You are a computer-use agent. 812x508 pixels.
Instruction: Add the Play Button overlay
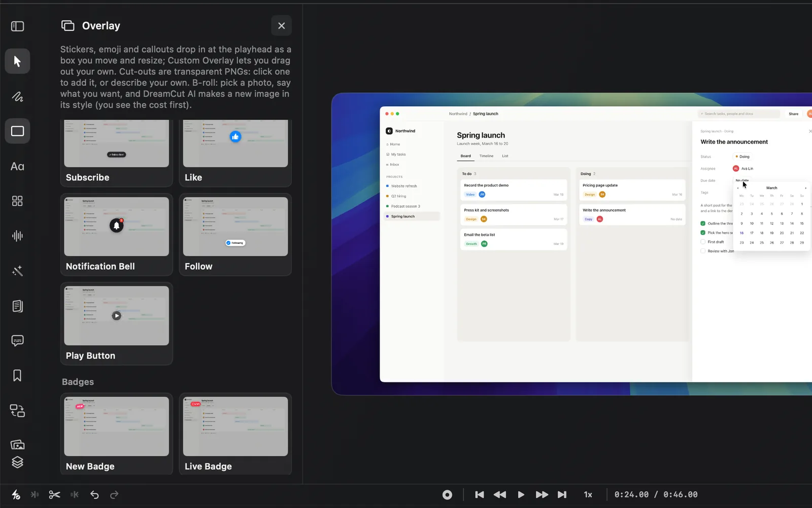click(x=116, y=324)
